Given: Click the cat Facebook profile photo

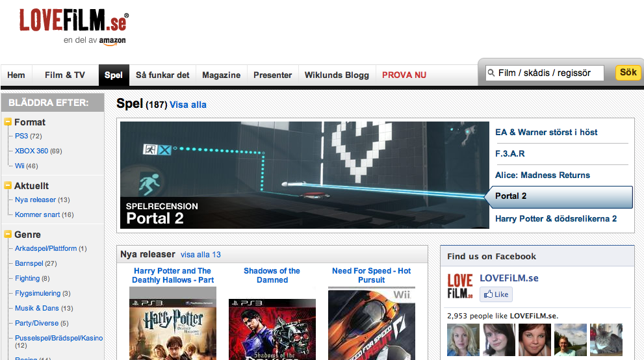Looking at the screenshot, I should 606,340.
